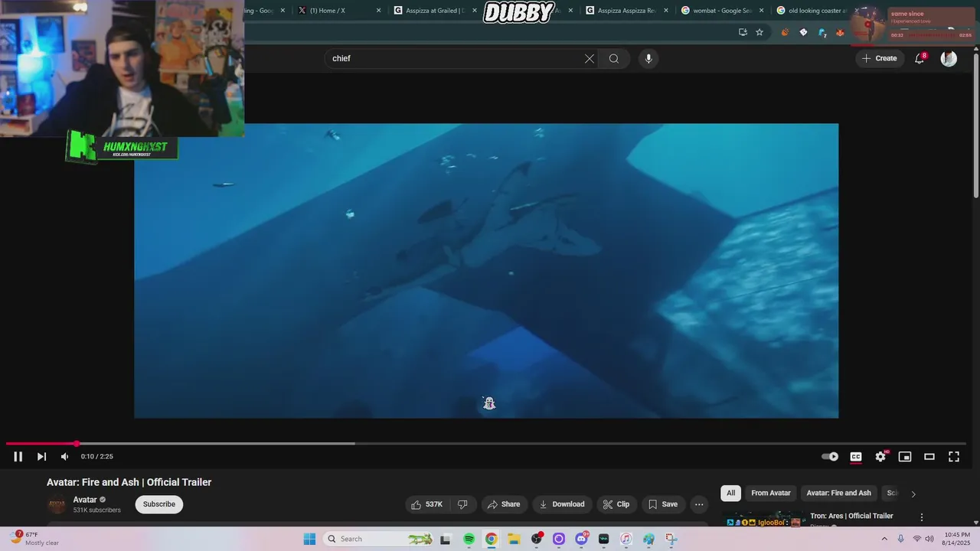Viewport: 980px width, 551px height.
Task: Enter fullscreen mode
Action: 954,457
